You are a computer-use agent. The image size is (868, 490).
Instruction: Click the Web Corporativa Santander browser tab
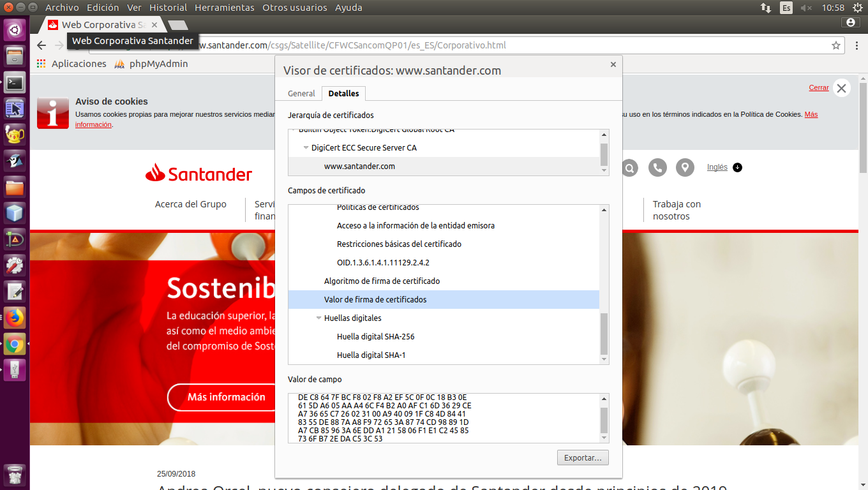click(102, 25)
